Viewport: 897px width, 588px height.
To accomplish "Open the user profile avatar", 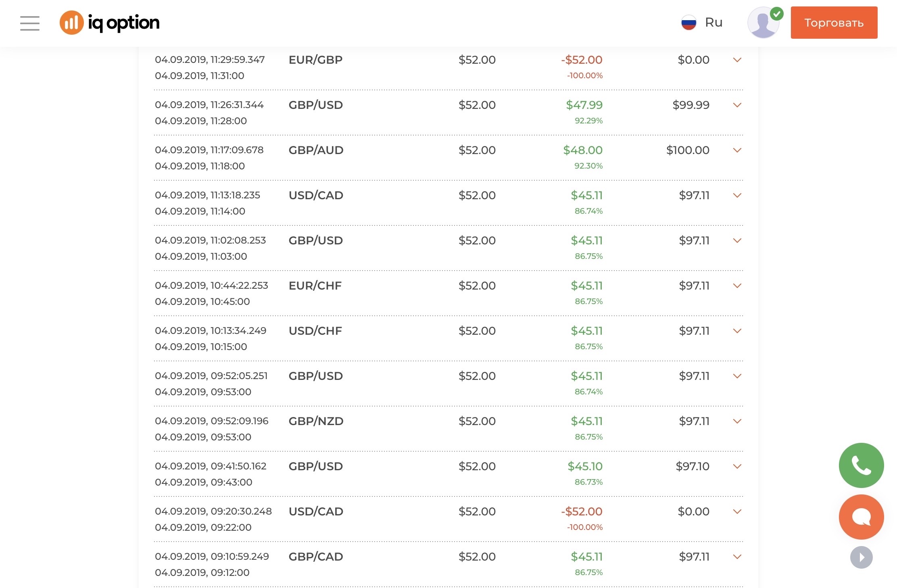I will pyautogui.click(x=762, y=23).
